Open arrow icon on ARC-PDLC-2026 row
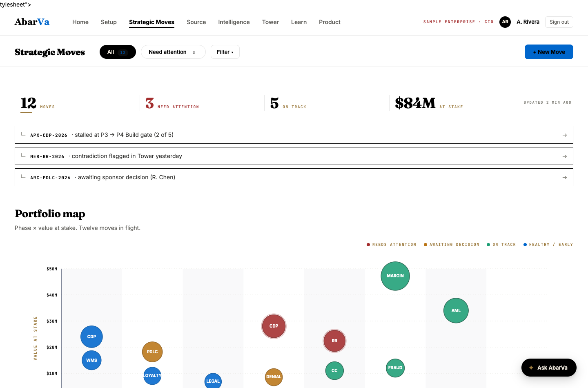 pos(564,178)
